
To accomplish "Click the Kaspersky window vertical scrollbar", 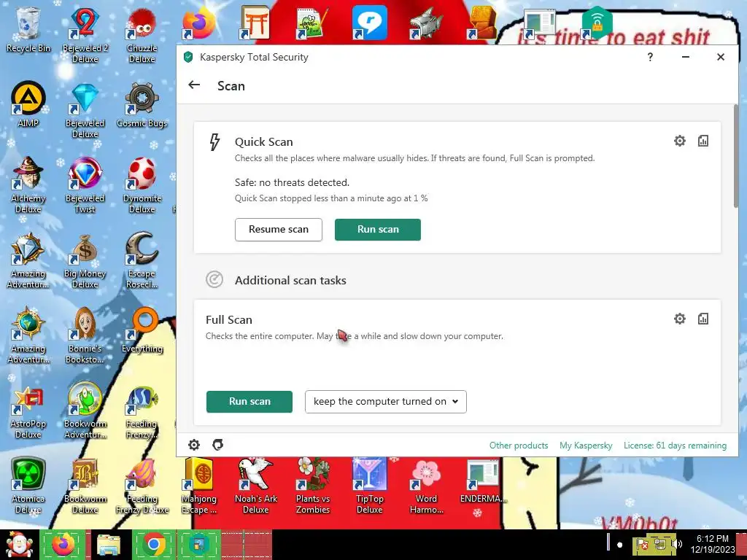I will click(x=736, y=157).
